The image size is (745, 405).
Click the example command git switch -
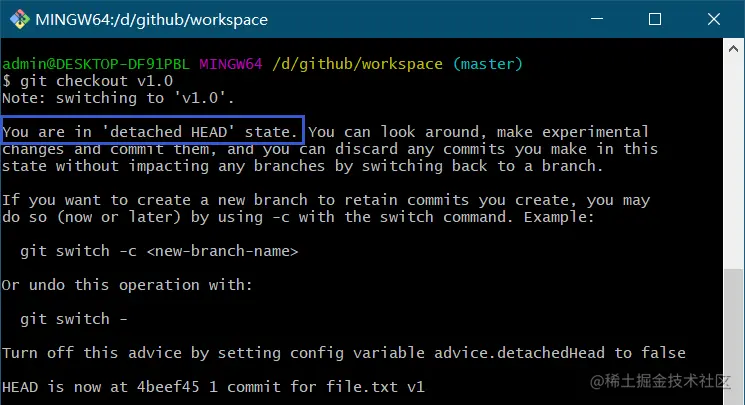74,318
